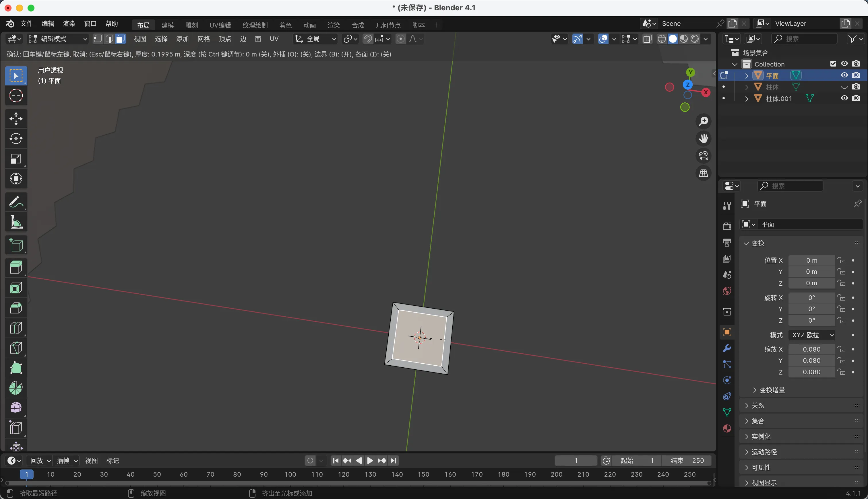Select the Move tool in toolbar
This screenshot has height=499, width=868.
(x=16, y=118)
